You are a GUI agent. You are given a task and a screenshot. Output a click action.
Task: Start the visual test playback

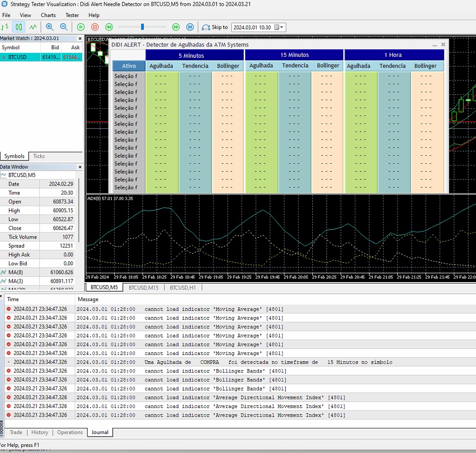pos(81,27)
